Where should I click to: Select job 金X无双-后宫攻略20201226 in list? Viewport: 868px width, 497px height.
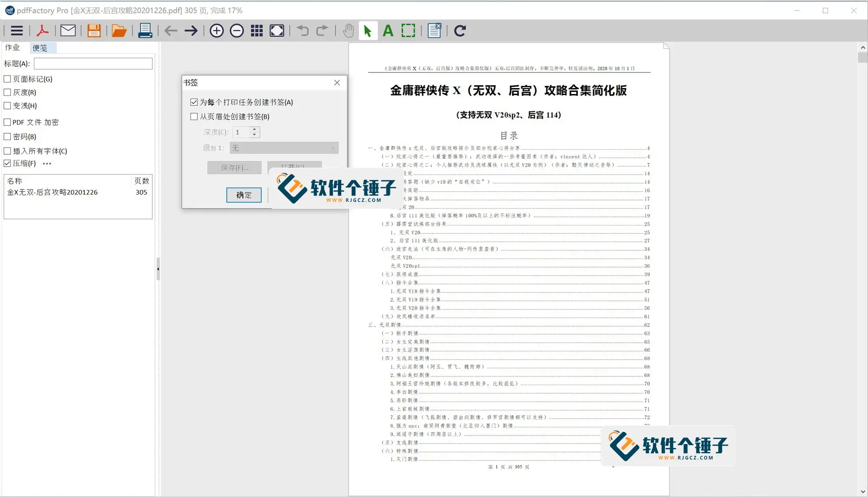(77, 192)
